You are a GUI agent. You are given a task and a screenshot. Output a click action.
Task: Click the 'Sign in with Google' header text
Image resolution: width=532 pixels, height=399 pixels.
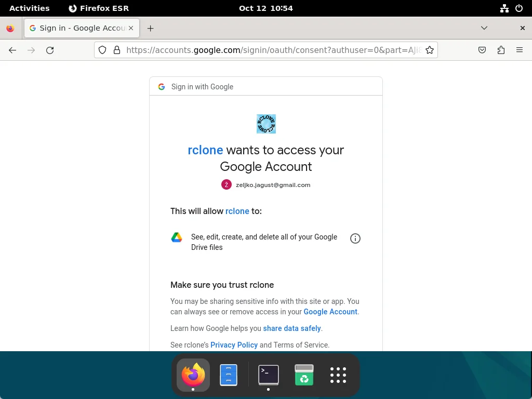[x=202, y=87]
